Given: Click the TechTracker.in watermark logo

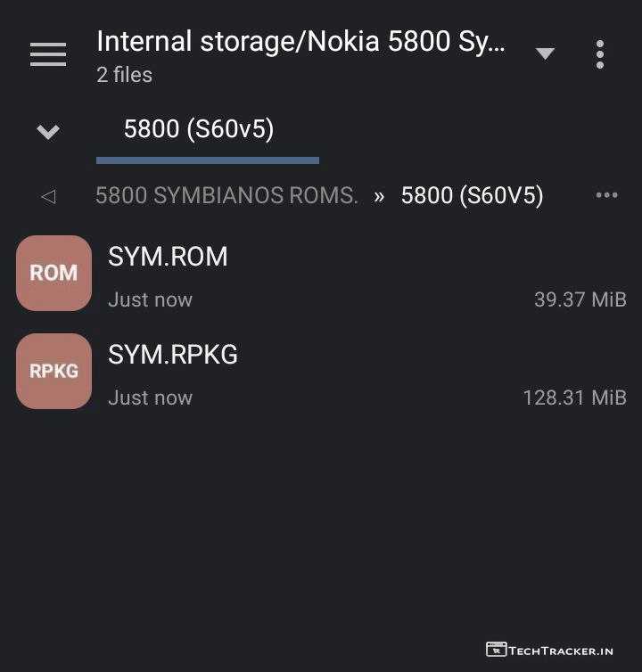Looking at the screenshot, I should [549, 650].
